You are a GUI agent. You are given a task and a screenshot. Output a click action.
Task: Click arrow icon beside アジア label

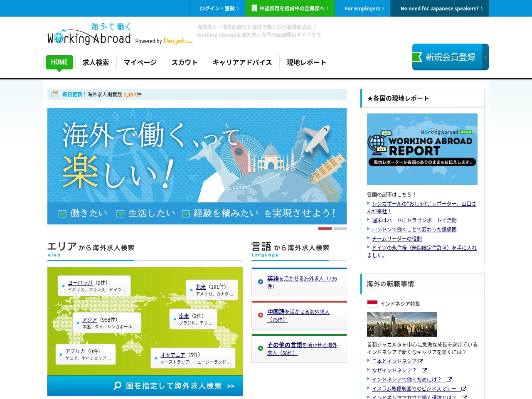click(78, 323)
